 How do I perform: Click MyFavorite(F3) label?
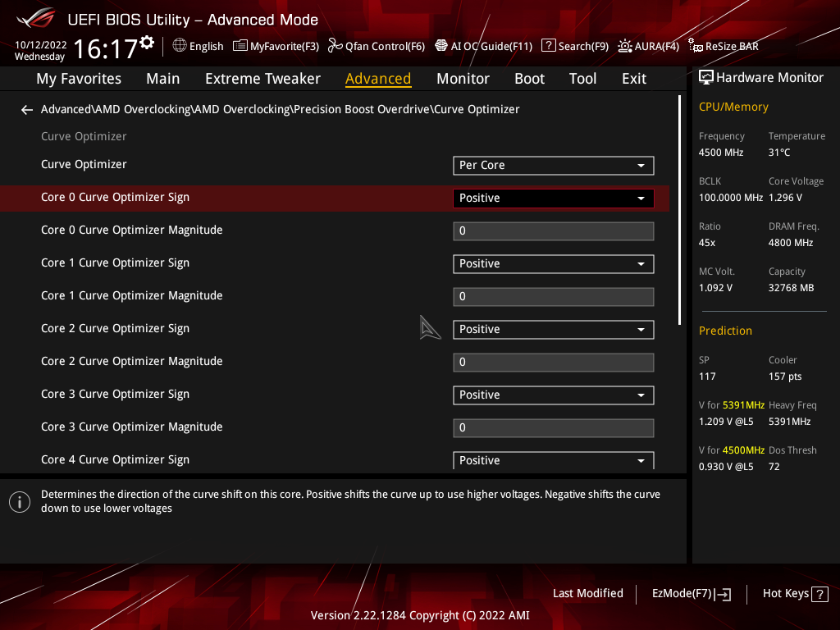(x=285, y=47)
